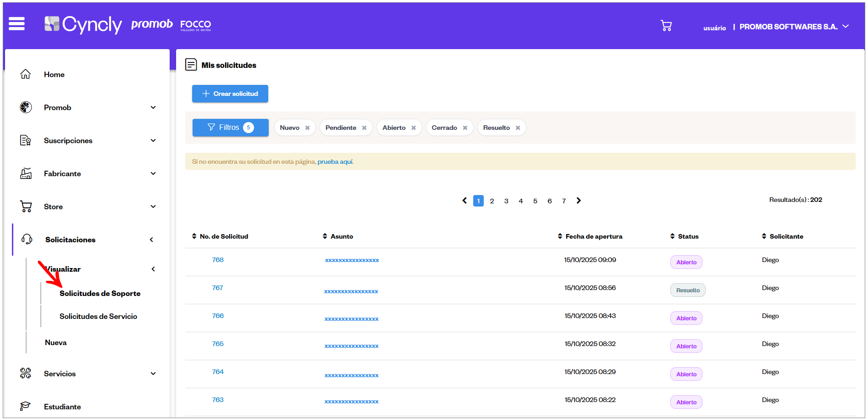Expand the Promob sidebar section

153,107
